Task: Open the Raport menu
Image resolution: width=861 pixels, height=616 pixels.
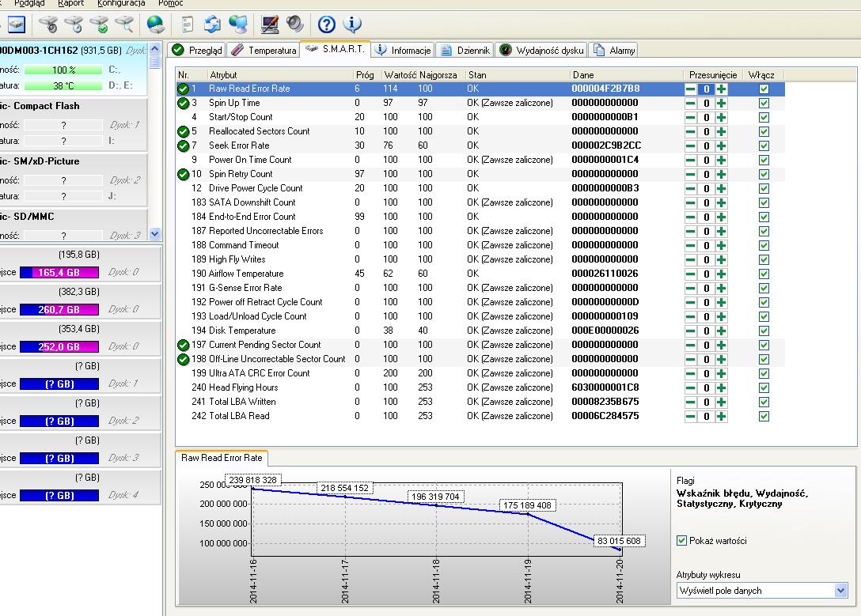Action: click(71, 3)
